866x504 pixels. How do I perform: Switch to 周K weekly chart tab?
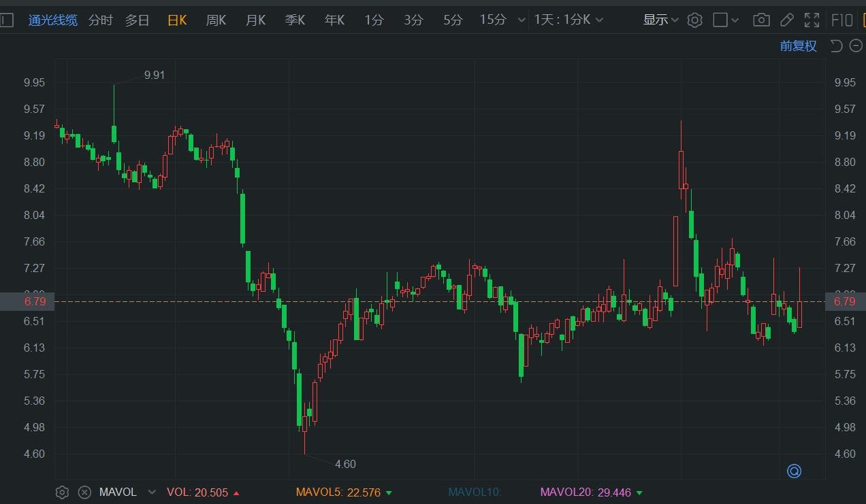(x=216, y=20)
